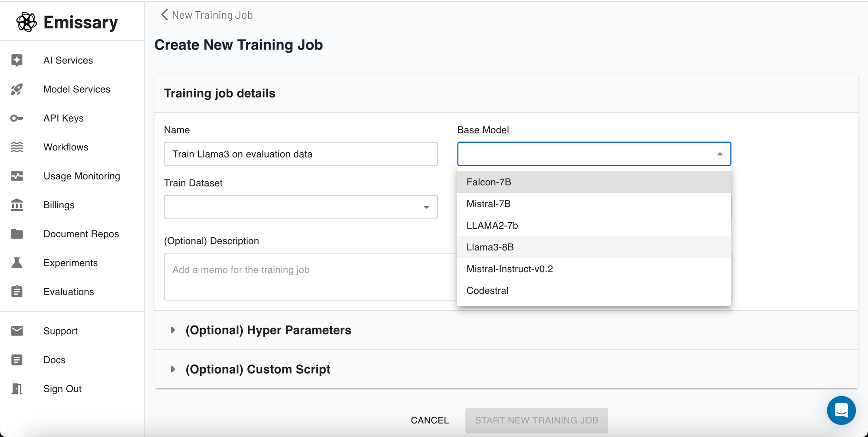The width and height of the screenshot is (868, 437).
Task: Select Llama3-8B base model
Action: click(594, 247)
